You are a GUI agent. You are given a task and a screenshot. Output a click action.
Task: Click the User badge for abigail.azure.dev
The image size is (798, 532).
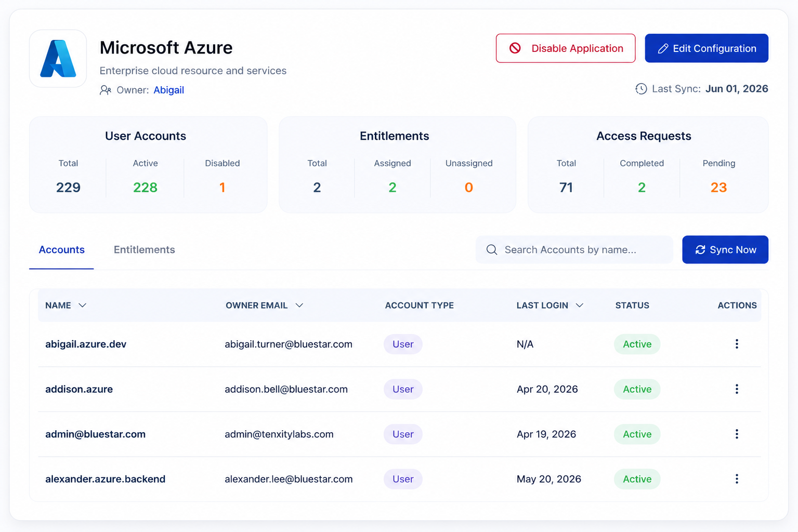click(x=403, y=344)
